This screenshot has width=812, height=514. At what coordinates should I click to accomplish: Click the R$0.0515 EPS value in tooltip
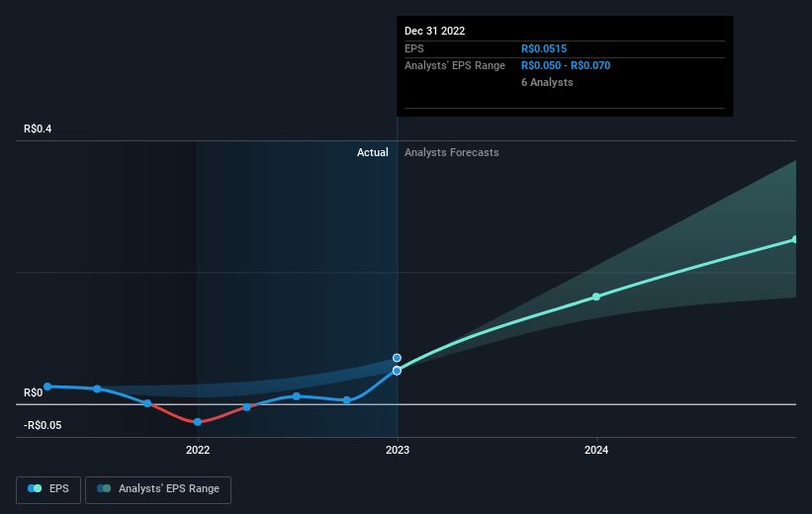[544, 48]
